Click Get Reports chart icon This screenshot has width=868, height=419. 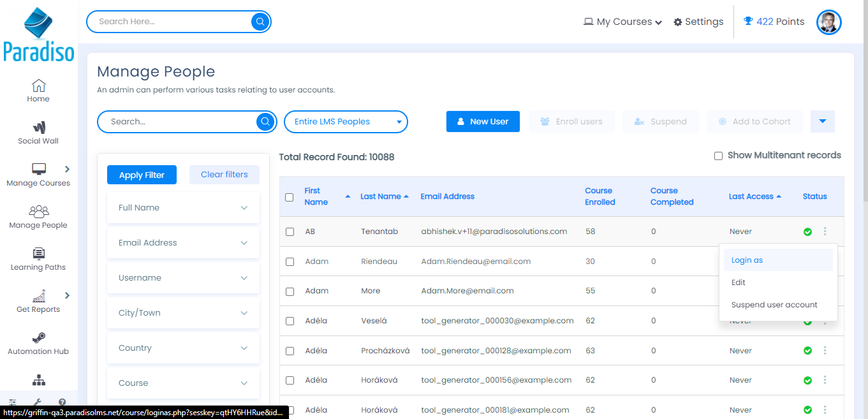point(38,296)
